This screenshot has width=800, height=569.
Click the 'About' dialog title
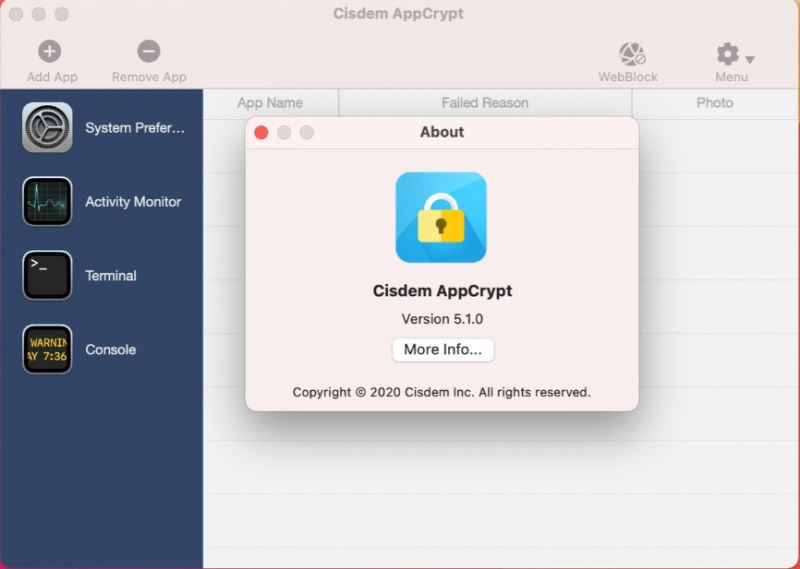pyautogui.click(x=442, y=132)
